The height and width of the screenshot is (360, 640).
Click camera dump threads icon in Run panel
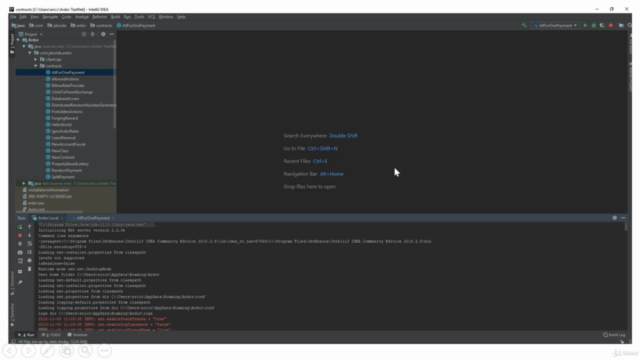click(x=20, y=252)
